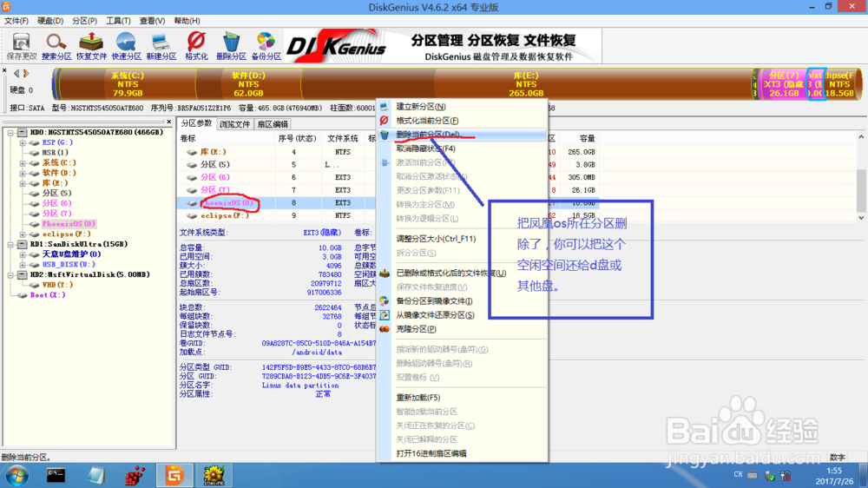The height and width of the screenshot is (488, 868).
Task: Switch to the 扇区编辑 tab
Action: pos(273,124)
